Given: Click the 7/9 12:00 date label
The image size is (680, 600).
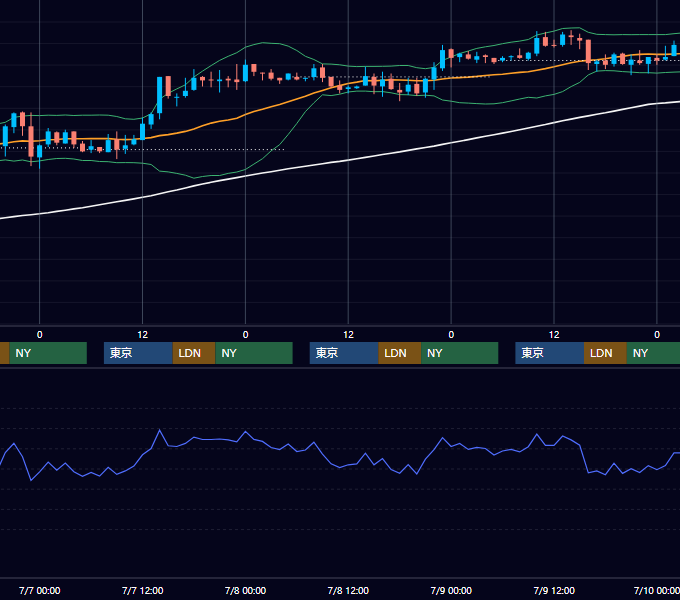Looking at the screenshot, I should click(554, 590).
